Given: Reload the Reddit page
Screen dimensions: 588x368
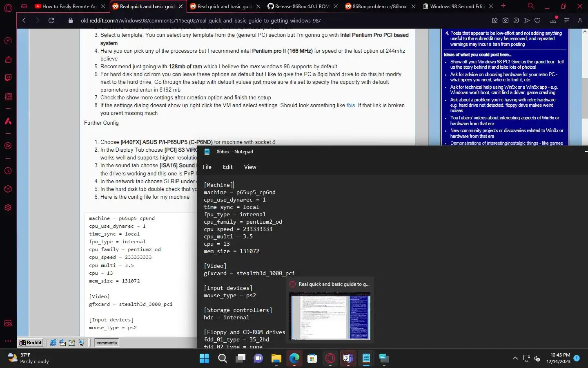Looking at the screenshot, I should [51, 20].
